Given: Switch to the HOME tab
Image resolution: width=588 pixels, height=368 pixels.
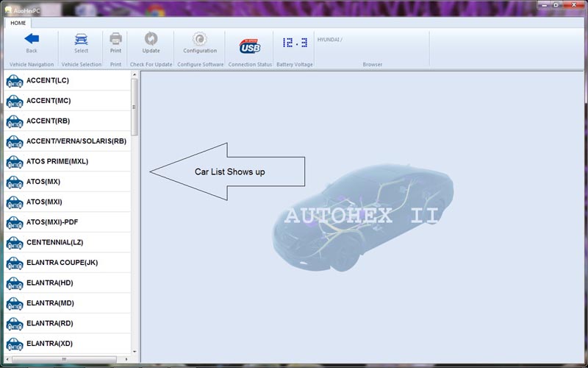Looking at the screenshot, I should coord(18,23).
